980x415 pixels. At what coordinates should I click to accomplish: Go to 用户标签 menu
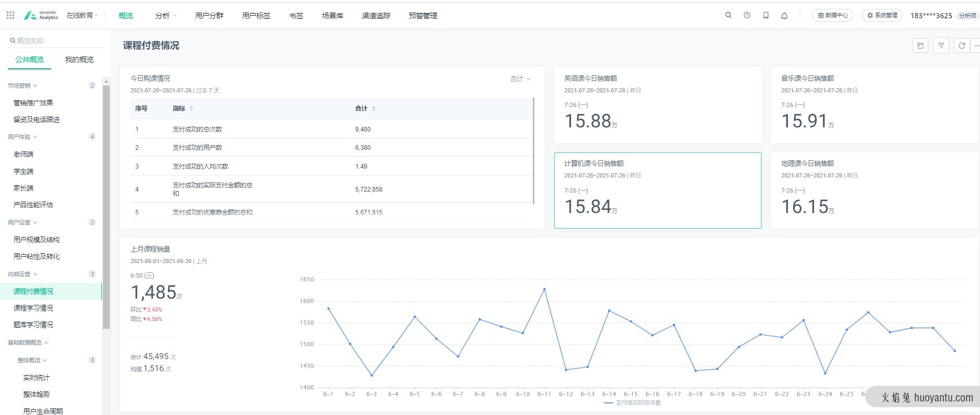click(x=256, y=16)
